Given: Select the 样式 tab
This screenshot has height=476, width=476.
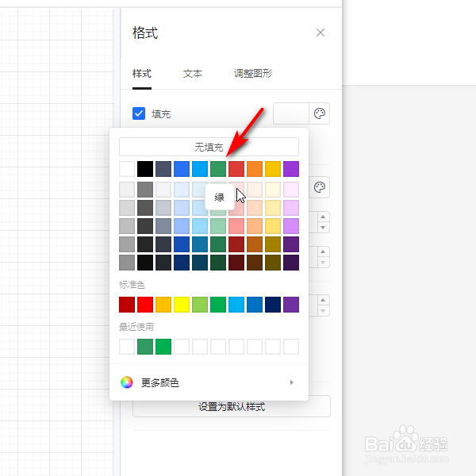Looking at the screenshot, I should 142,74.
